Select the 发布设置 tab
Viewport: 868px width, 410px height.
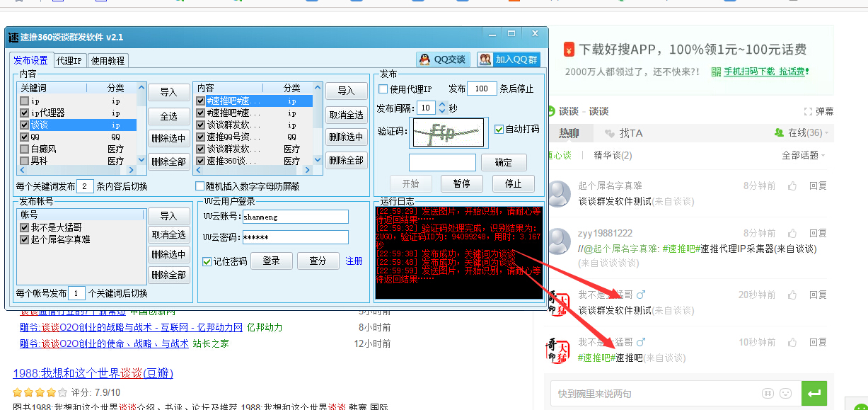point(31,60)
